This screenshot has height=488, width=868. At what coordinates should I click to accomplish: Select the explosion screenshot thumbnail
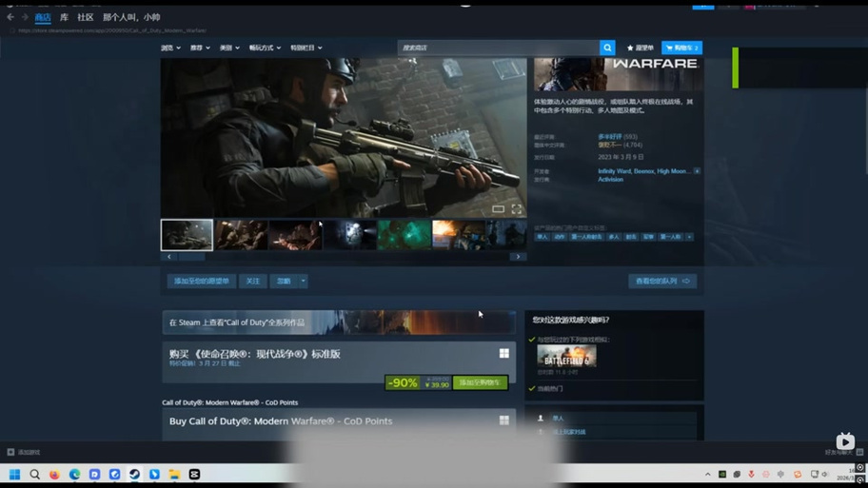pos(459,235)
